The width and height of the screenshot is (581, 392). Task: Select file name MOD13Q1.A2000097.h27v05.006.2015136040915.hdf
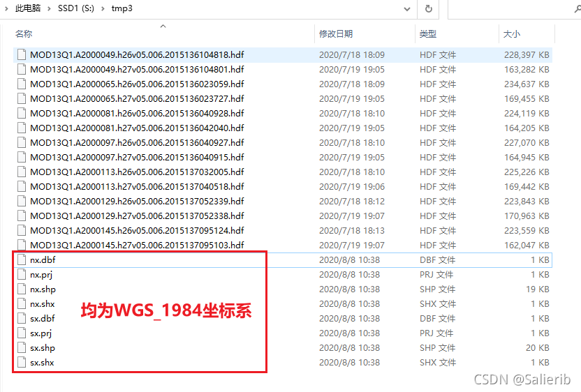click(137, 158)
